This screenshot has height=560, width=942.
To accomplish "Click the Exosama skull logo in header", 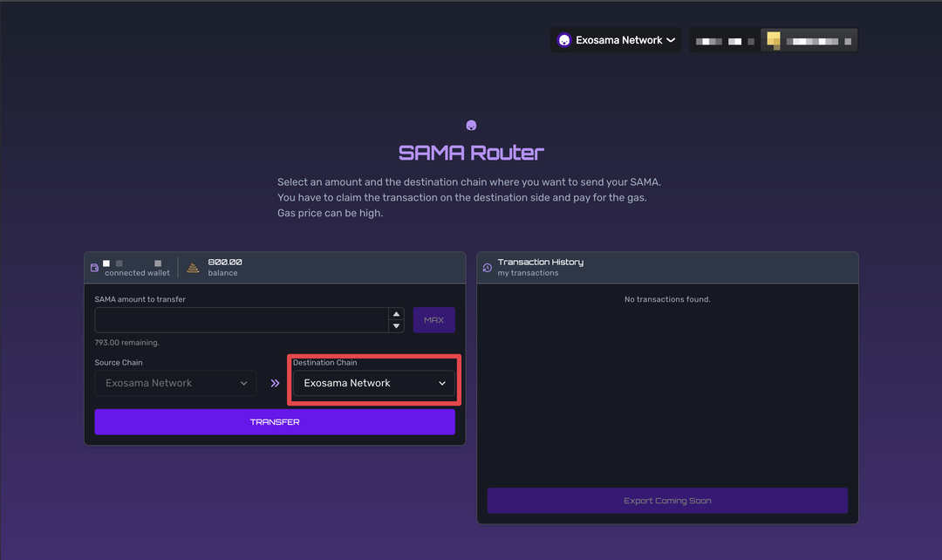I will [x=564, y=40].
